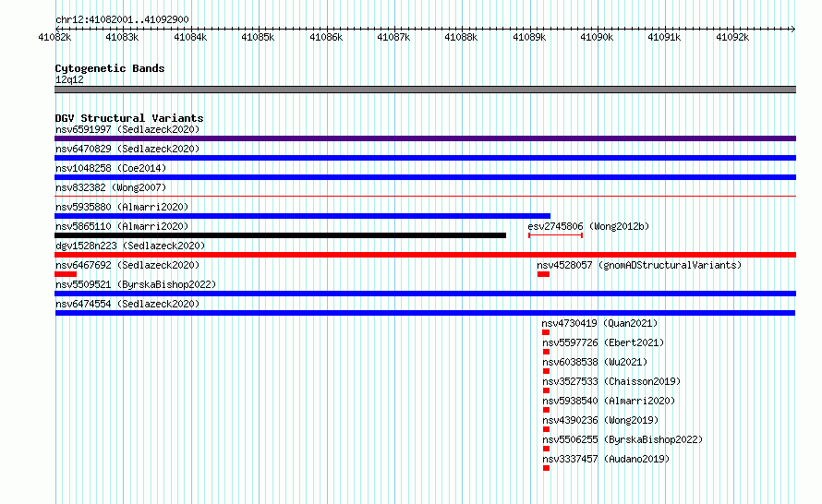This screenshot has width=822, height=504.
Task: Click the 41084k ruler tick label
Action: pos(190,37)
